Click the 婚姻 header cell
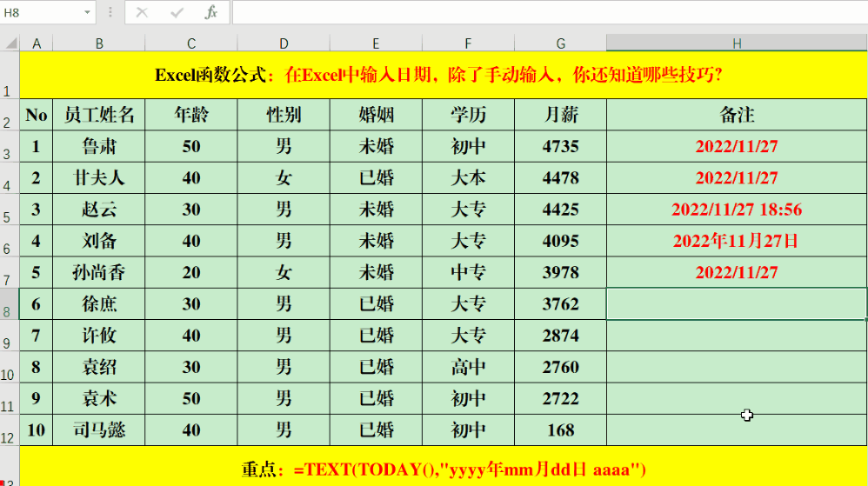 (376, 115)
